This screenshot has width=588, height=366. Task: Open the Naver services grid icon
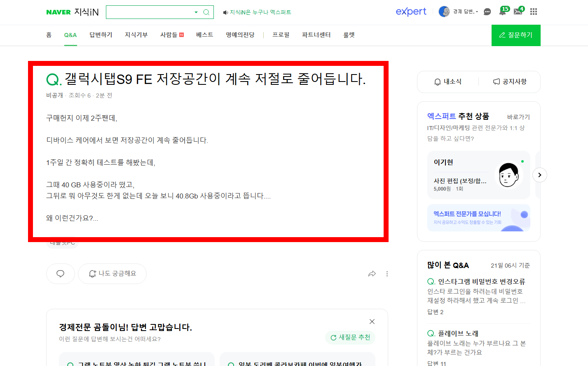534,12
